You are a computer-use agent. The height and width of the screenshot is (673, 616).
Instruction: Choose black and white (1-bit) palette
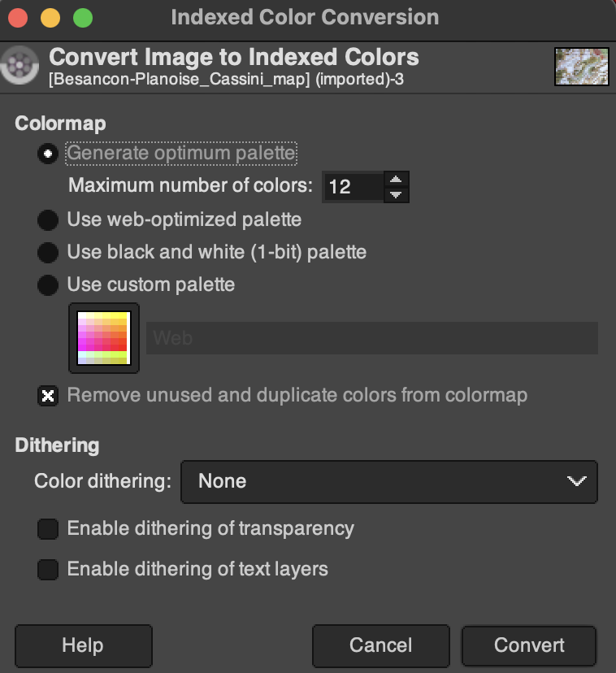point(48,252)
